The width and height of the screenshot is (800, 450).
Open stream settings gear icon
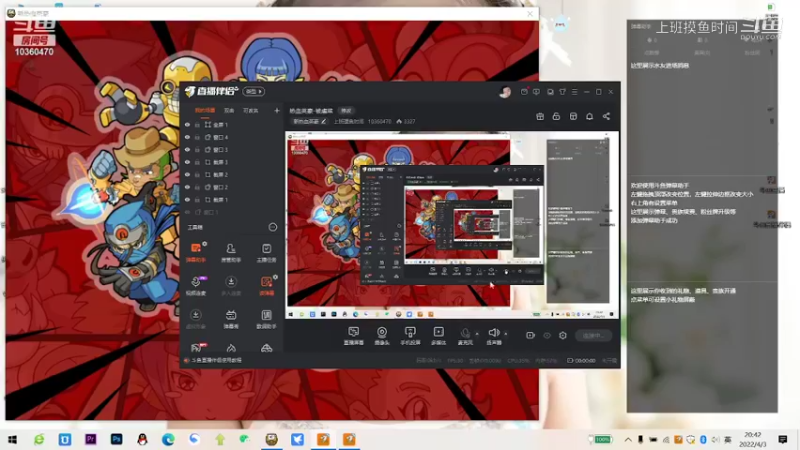(563, 335)
